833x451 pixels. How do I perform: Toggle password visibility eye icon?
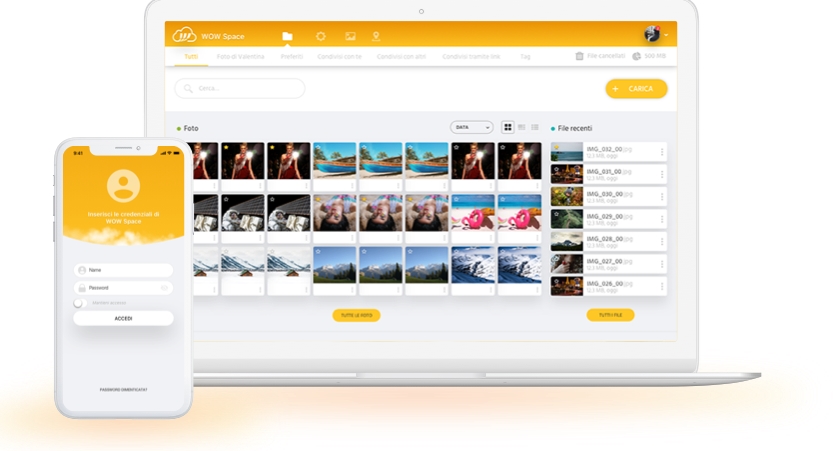(164, 287)
